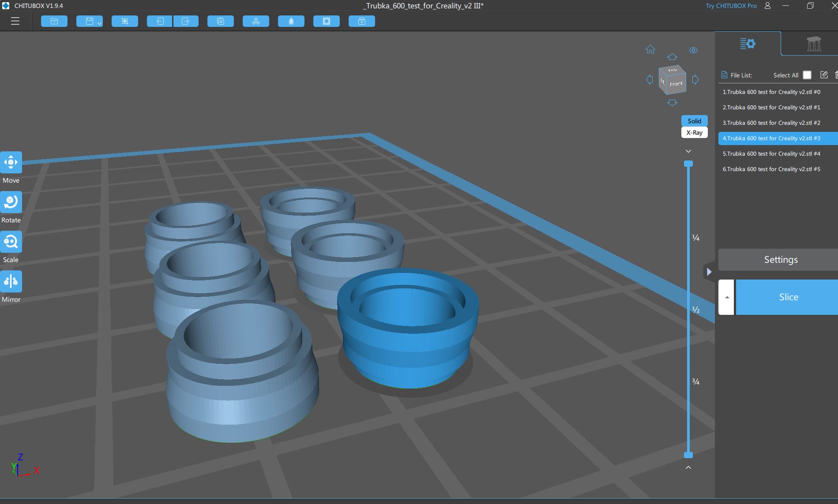Select the Move tool

11,162
